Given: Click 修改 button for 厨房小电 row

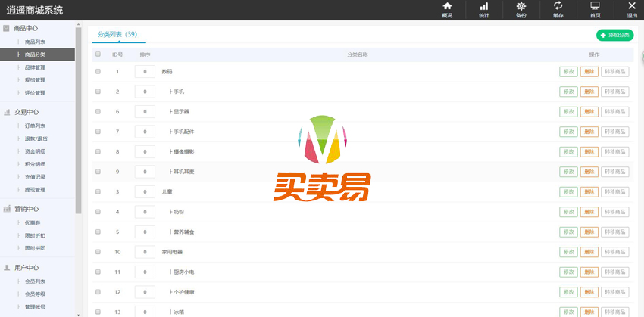Looking at the screenshot, I should coord(568,272).
